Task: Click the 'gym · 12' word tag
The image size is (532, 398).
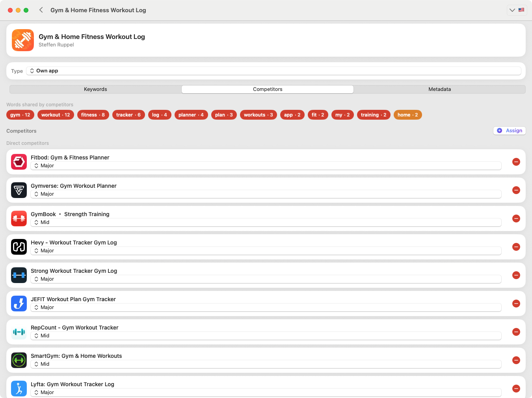Action: [x=20, y=115]
